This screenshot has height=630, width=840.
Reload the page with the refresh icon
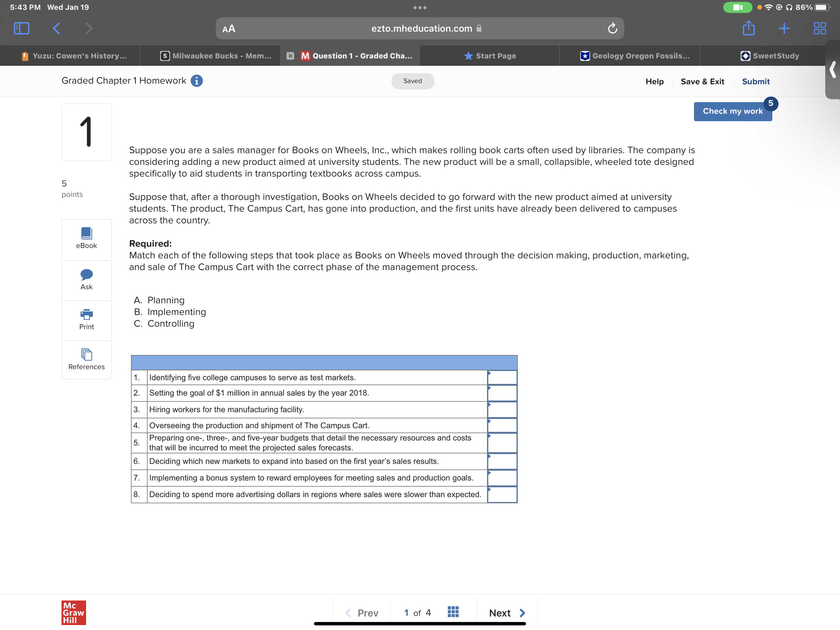tap(612, 29)
